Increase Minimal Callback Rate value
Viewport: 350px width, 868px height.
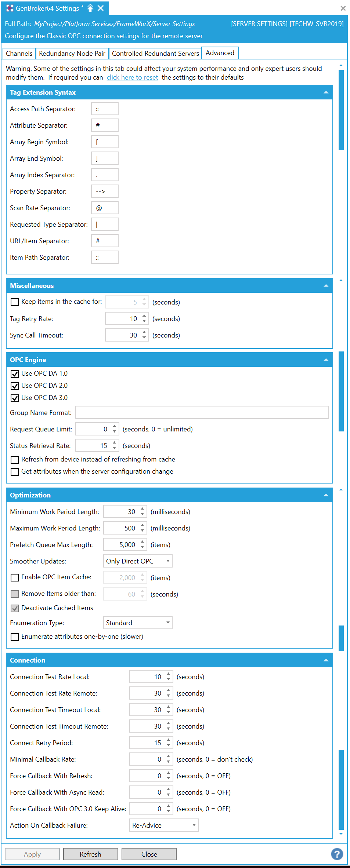(x=169, y=756)
